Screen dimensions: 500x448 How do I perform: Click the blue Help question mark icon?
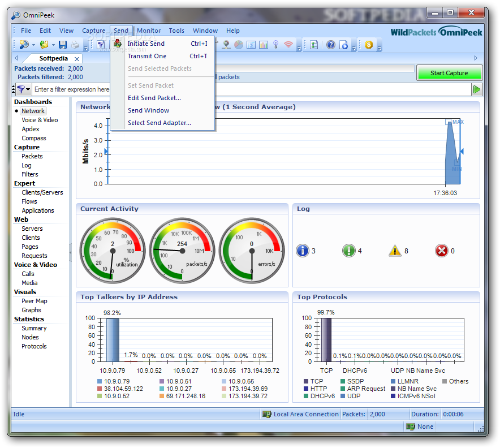(331, 45)
